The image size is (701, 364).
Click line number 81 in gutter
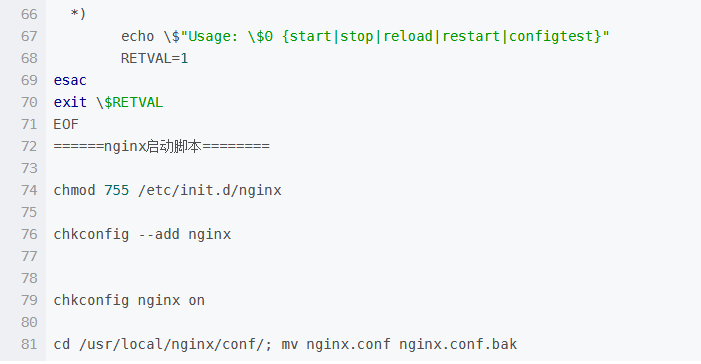pyautogui.click(x=29, y=344)
